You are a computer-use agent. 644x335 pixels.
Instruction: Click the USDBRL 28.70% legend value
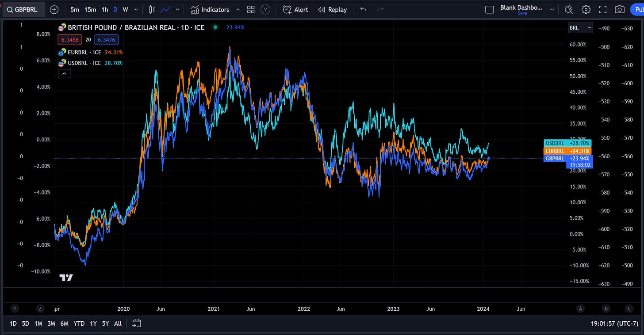click(x=114, y=63)
